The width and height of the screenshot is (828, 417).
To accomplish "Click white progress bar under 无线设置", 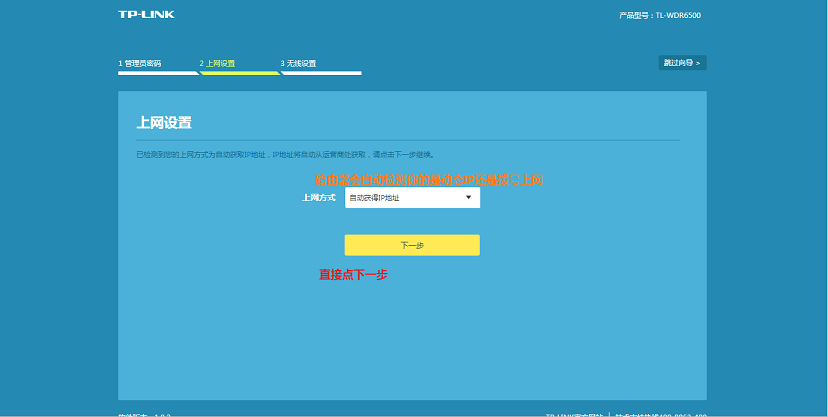I will 320,72.
